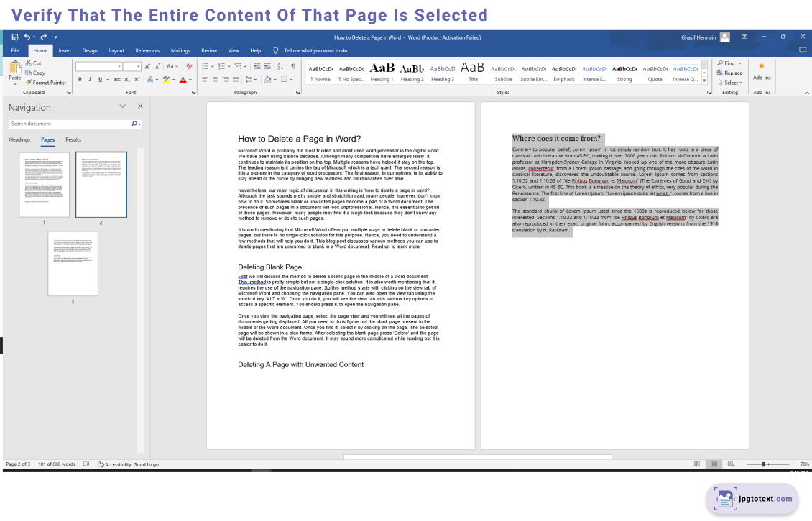Viewport: 812px width, 521px height.
Task: Justify the paragraph text
Action: (x=236, y=80)
